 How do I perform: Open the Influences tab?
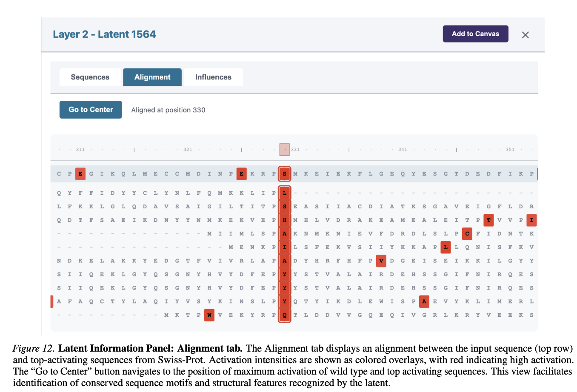tap(213, 77)
